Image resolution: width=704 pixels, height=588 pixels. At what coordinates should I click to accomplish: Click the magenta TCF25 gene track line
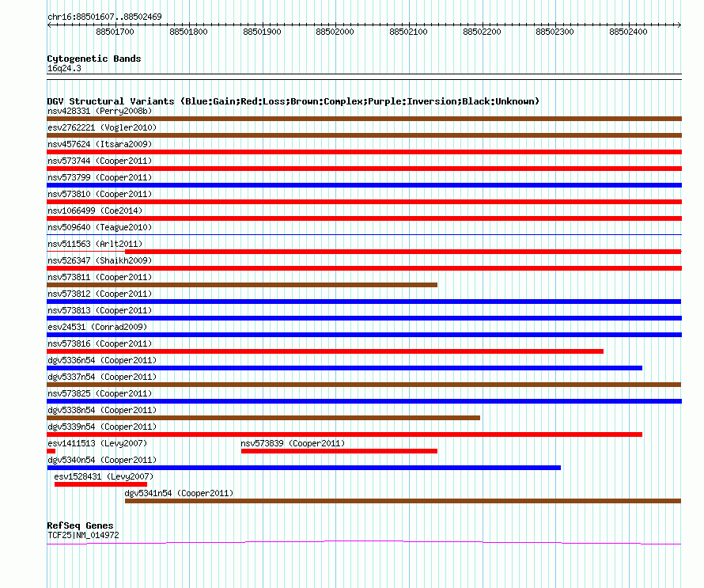tap(364, 543)
